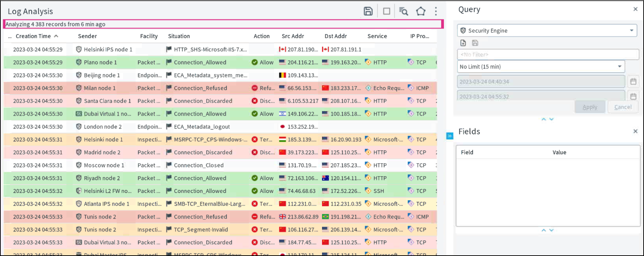This screenshot has height=256, width=644.
Task: Click the ellipsis column selector before Creation Time
Action: click(10, 37)
